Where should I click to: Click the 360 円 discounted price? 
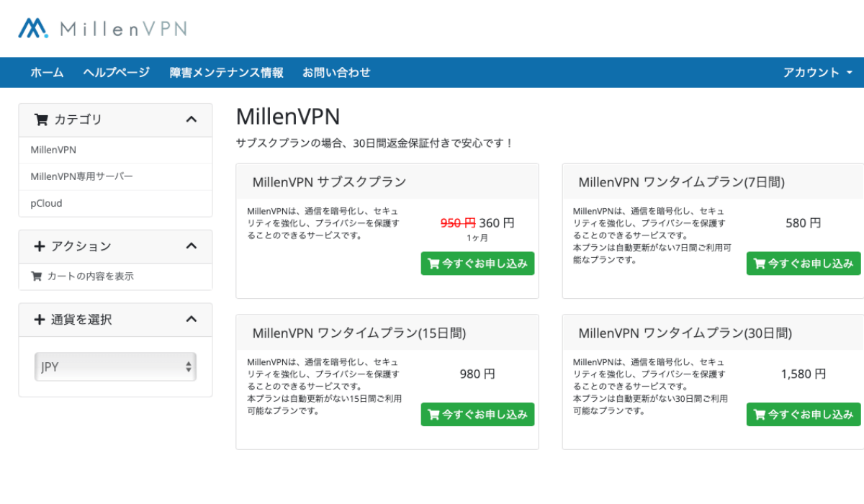pyautogui.click(x=497, y=223)
